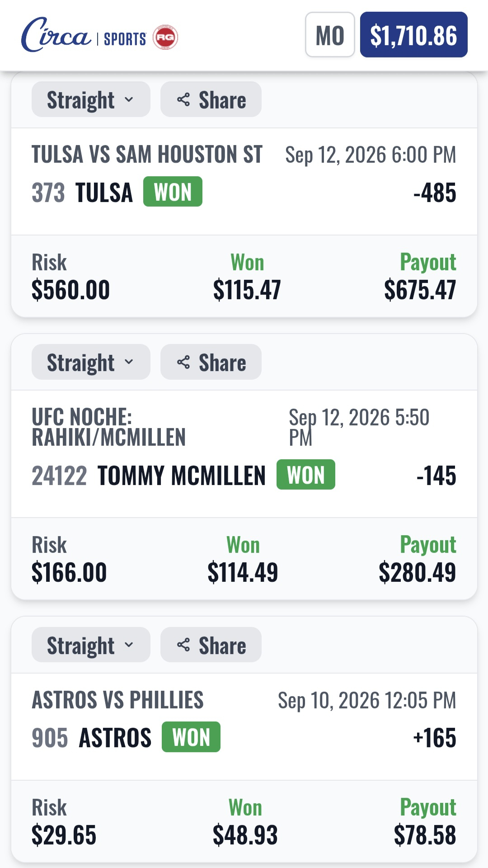The width and height of the screenshot is (488, 868).
Task: Select the $166.00 risk amount
Action: tap(69, 573)
